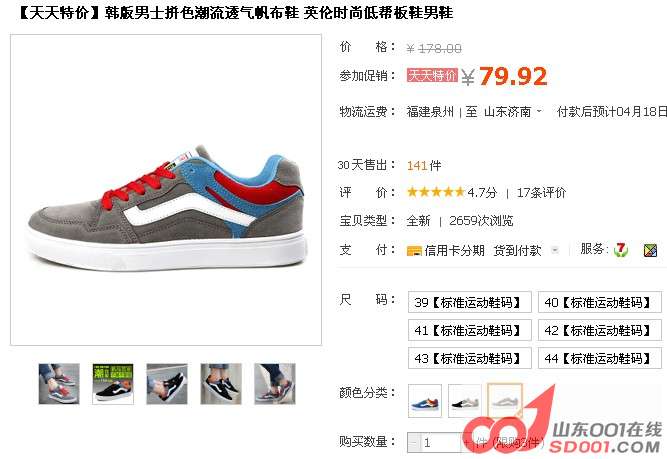View first thumbnail of worn gray shoes
The height and width of the screenshot is (459, 667).
[59, 384]
